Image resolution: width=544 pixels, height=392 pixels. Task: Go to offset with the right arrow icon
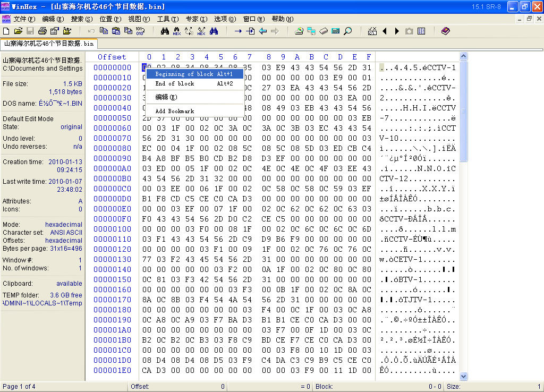(x=238, y=31)
